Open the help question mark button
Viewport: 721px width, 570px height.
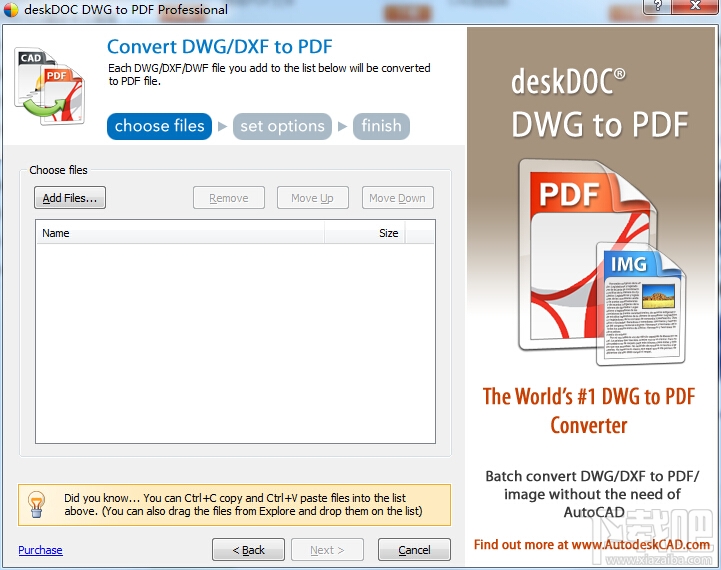657,6
